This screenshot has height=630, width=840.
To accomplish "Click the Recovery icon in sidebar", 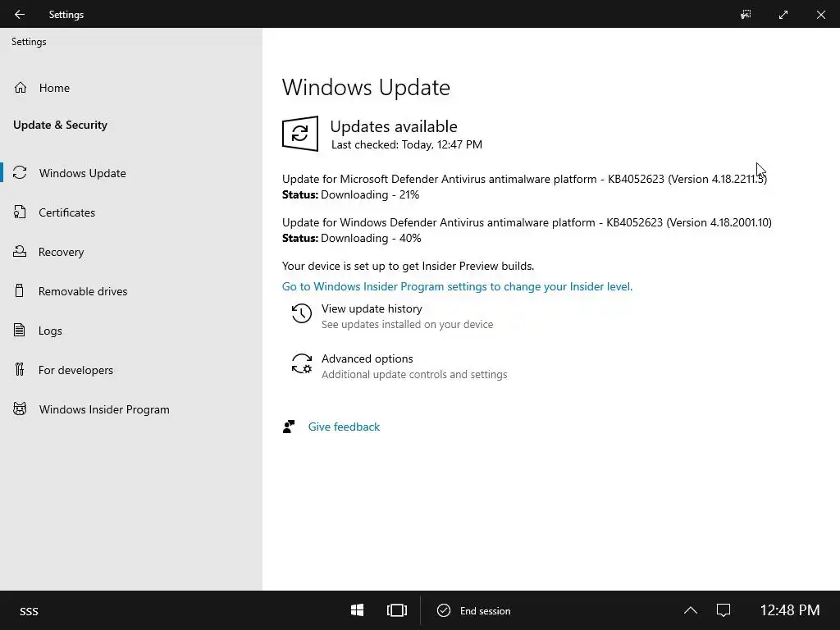I will pyautogui.click(x=20, y=251).
